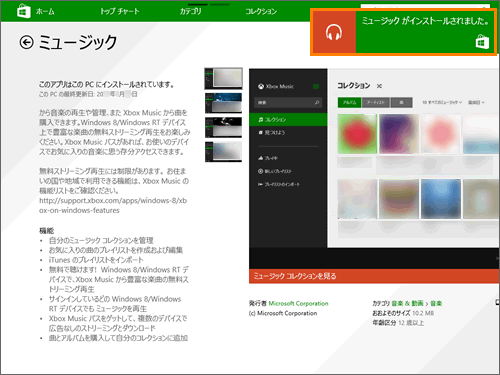The image size is (500, 375).
Task: Select the second screenshot thumbnail
Action: (223, 103)
